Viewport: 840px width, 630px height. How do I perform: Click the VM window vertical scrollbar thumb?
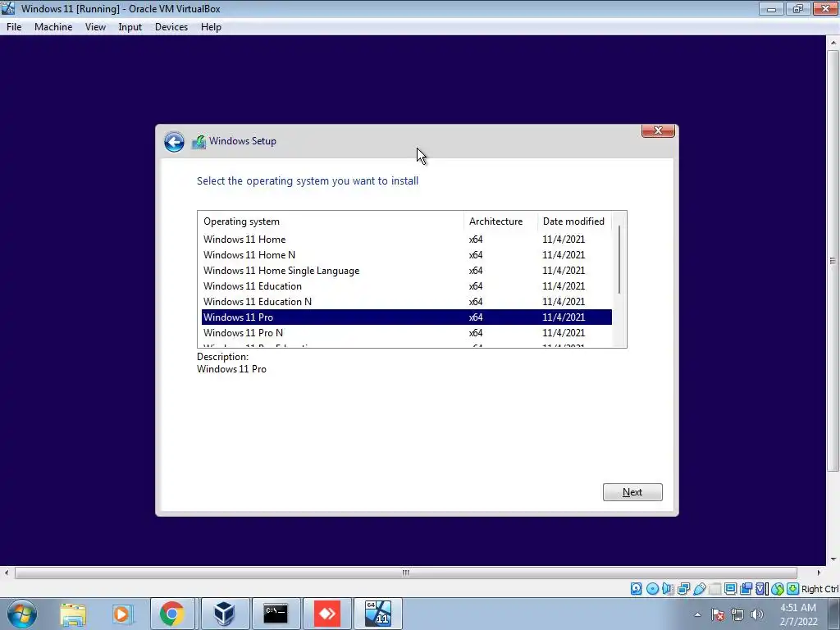[x=833, y=261]
